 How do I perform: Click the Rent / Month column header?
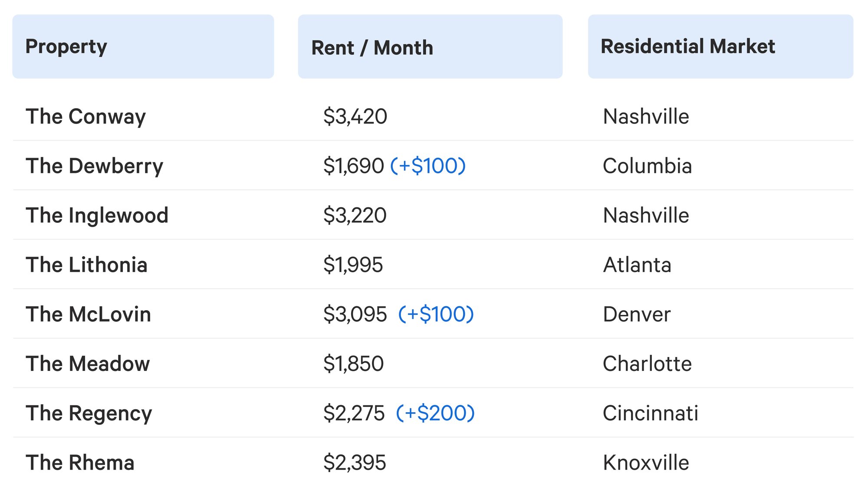[430, 46]
